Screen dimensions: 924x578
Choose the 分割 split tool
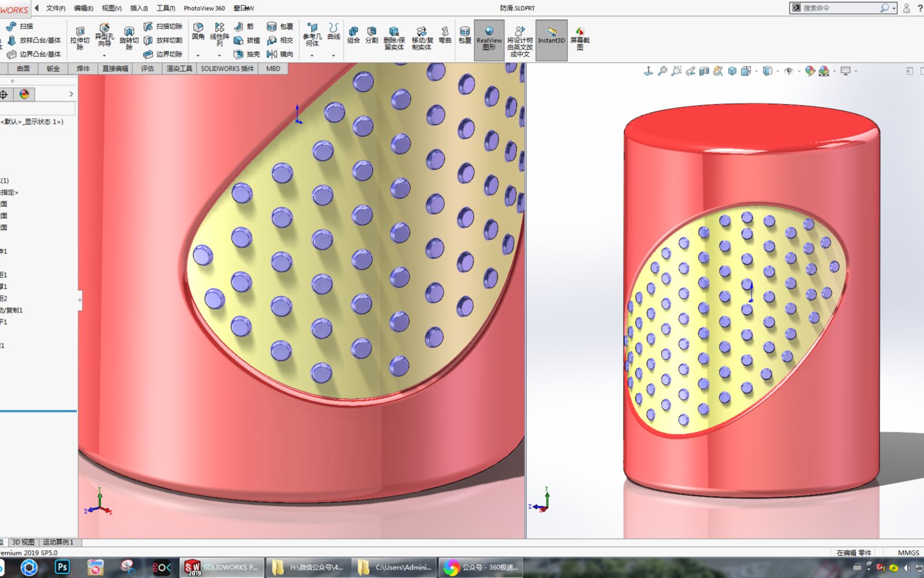pos(372,35)
